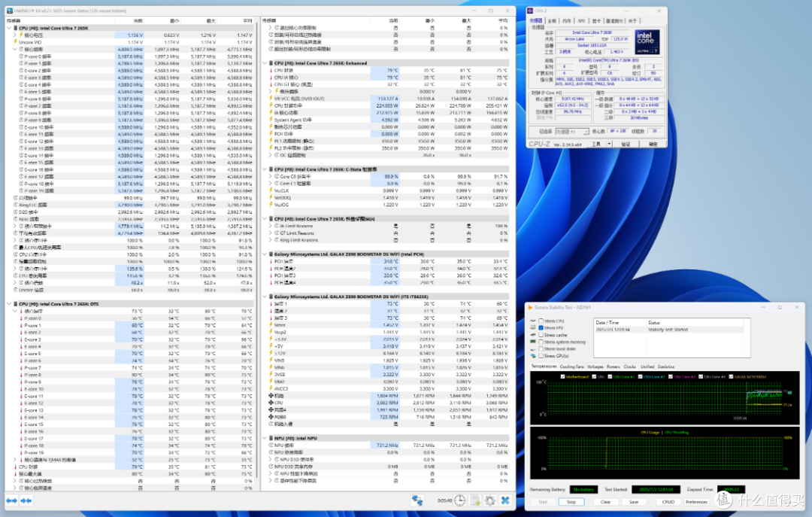Switch to the SPD tab in CPU-Z
This screenshot has width=812, height=517.
point(581,21)
